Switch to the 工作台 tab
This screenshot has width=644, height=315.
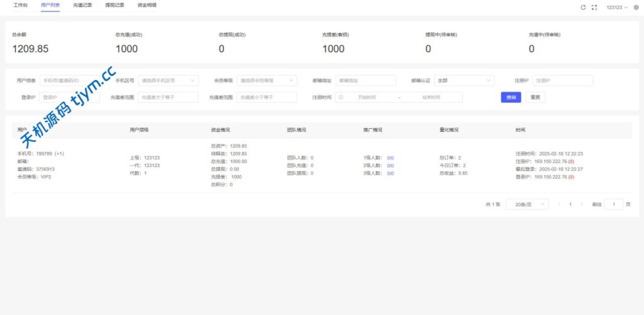pos(21,5)
